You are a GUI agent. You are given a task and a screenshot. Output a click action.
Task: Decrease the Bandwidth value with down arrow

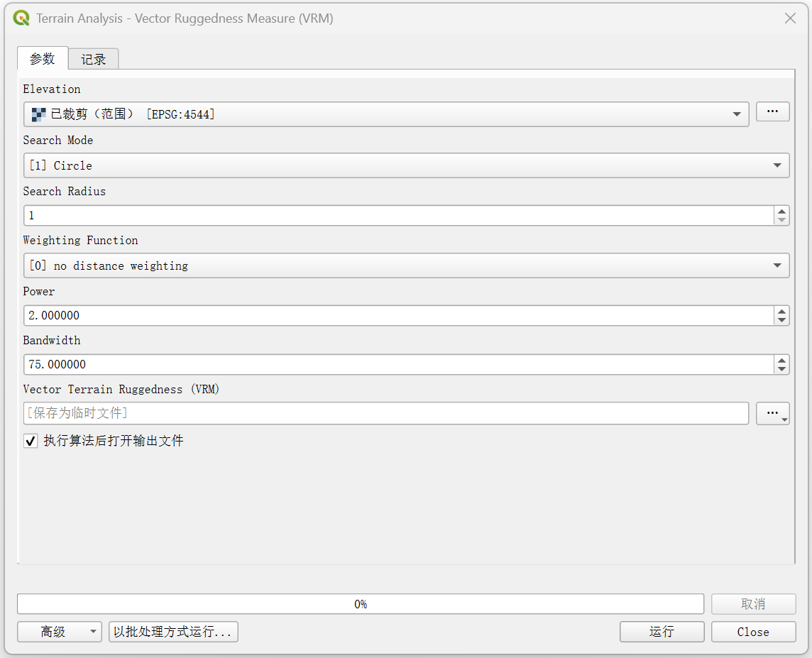tap(781, 369)
